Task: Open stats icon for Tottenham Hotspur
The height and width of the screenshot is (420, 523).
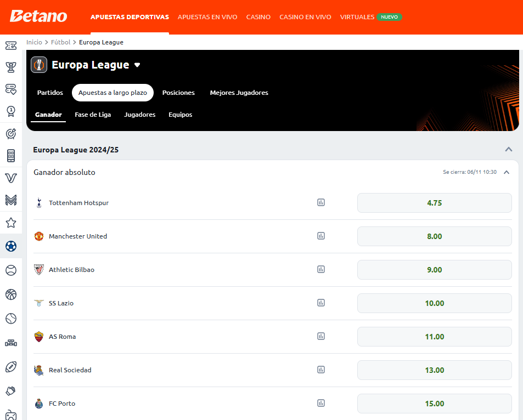Action: click(321, 203)
